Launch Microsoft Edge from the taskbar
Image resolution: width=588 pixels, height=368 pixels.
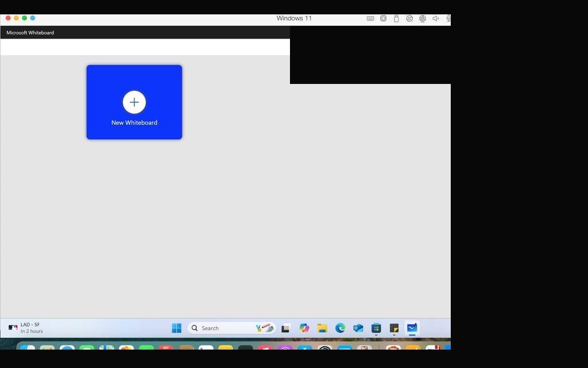pyautogui.click(x=340, y=328)
